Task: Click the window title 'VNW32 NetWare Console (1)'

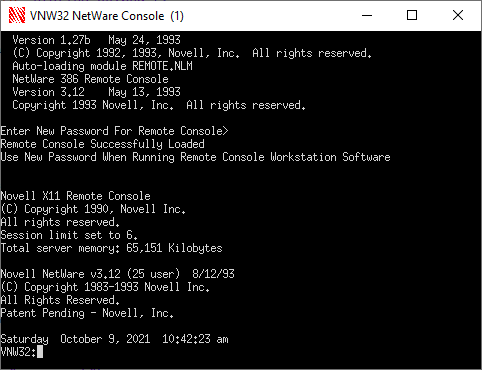Action: pos(107,16)
